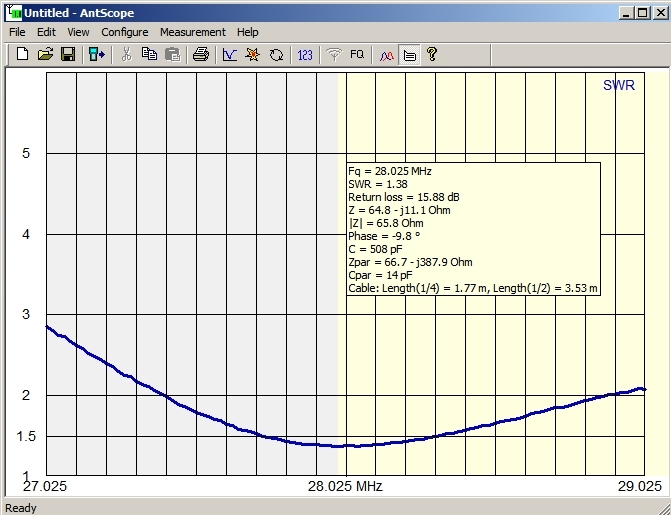Viewport: 671px width, 515px height.
Task: Open the Measurement menu
Action: (192, 32)
